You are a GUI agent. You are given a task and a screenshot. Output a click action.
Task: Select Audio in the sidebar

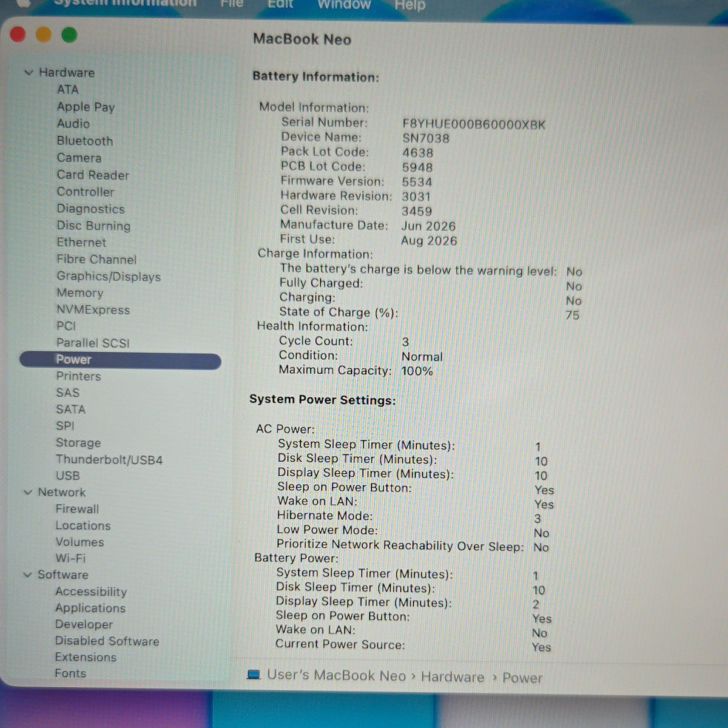(x=73, y=124)
